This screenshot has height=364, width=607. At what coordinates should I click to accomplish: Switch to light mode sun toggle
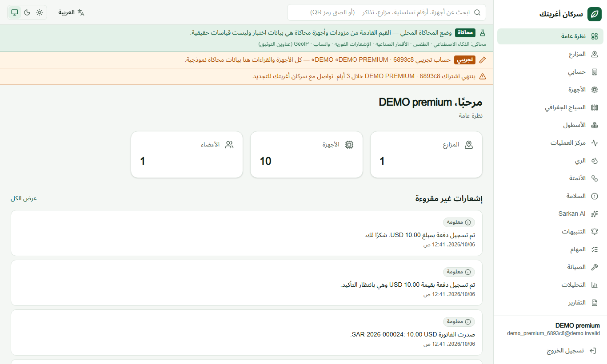click(40, 12)
